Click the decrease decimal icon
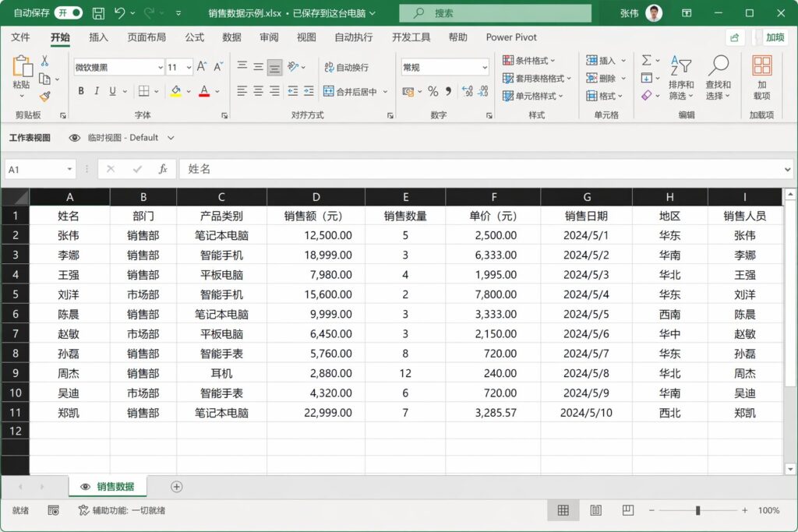The width and height of the screenshot is (798, 532). [x=483, y=91]
